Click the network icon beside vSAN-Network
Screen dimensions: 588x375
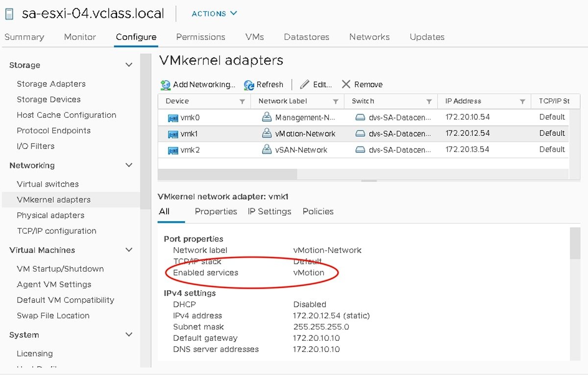[267, 149]
